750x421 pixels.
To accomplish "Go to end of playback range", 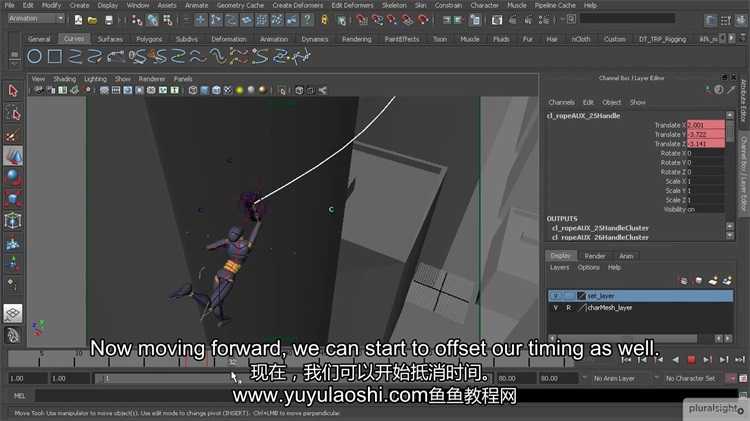I will tap(740, 359).
